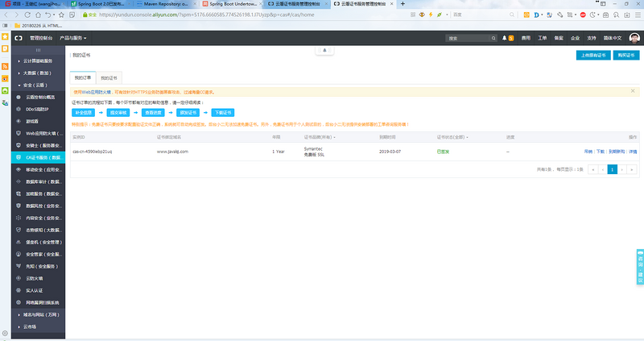Viewport: 644px width, 341px height.
Task: Expand 云计算基础服务 in the sidebar
Action: (38, 61)
